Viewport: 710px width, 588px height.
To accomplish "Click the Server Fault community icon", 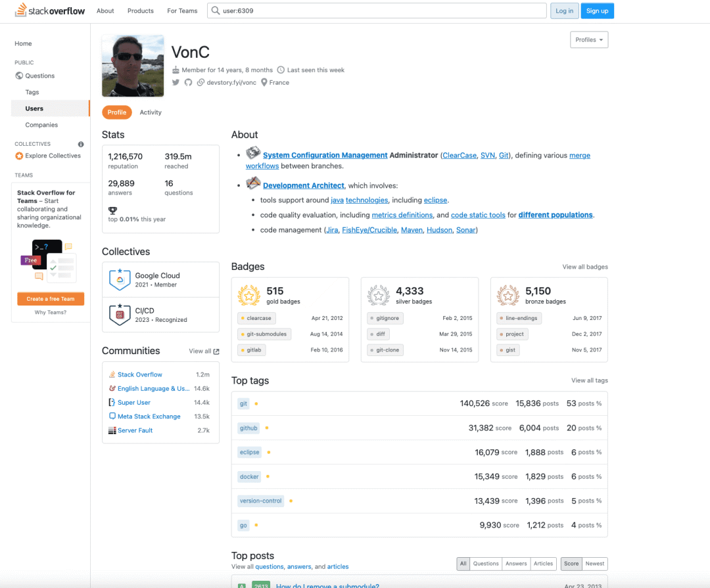I will 112,430.
